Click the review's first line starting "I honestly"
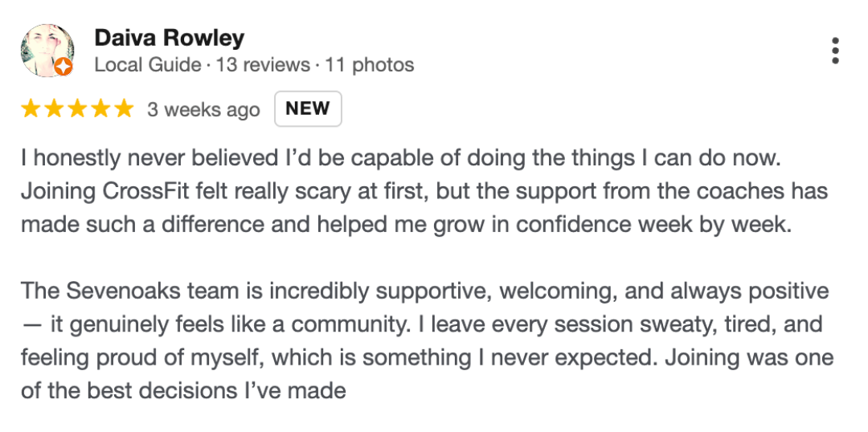Image resolution: width=868 pixels, height=432 pixels. click(x=400, y=158)
